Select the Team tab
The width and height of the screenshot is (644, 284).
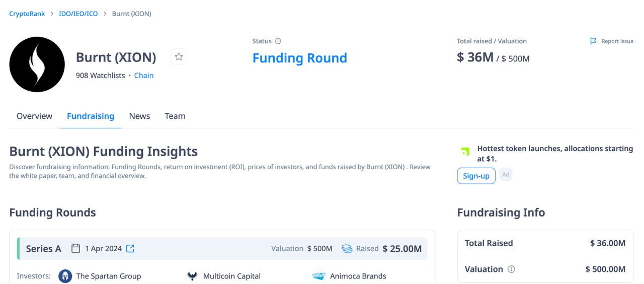(x=175, y=116)
